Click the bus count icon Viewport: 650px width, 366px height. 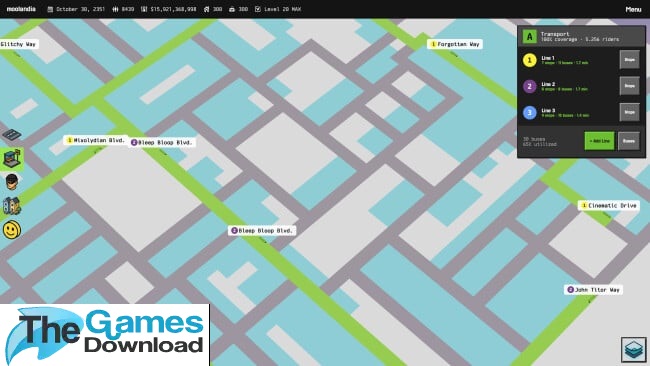coord(232,9)
